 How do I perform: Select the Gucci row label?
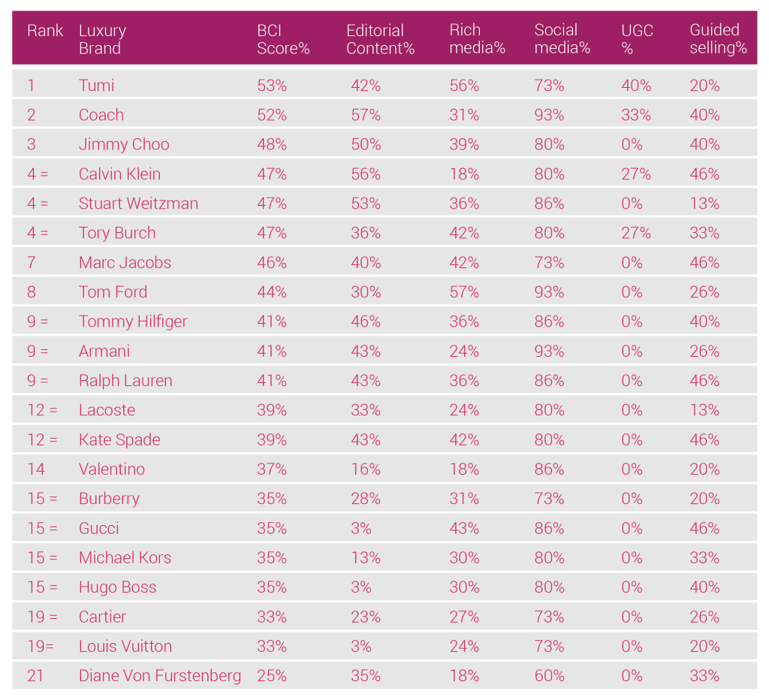99,528
